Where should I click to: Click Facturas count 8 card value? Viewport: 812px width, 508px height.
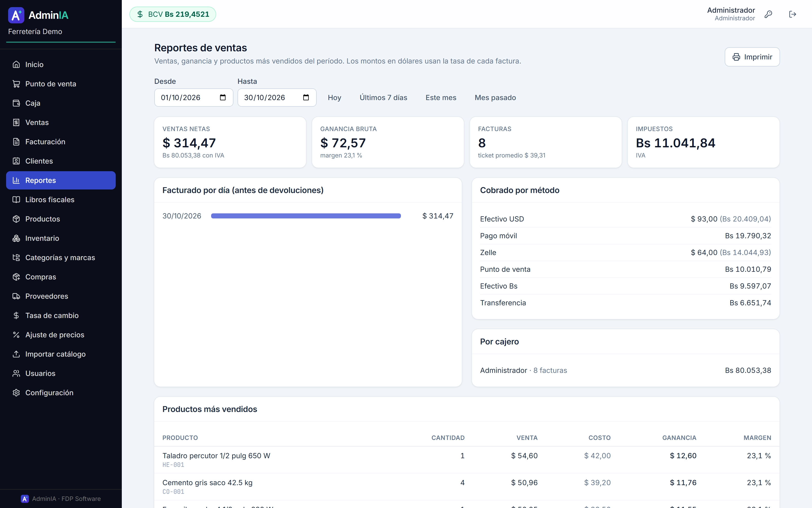(x=482, y=143)
